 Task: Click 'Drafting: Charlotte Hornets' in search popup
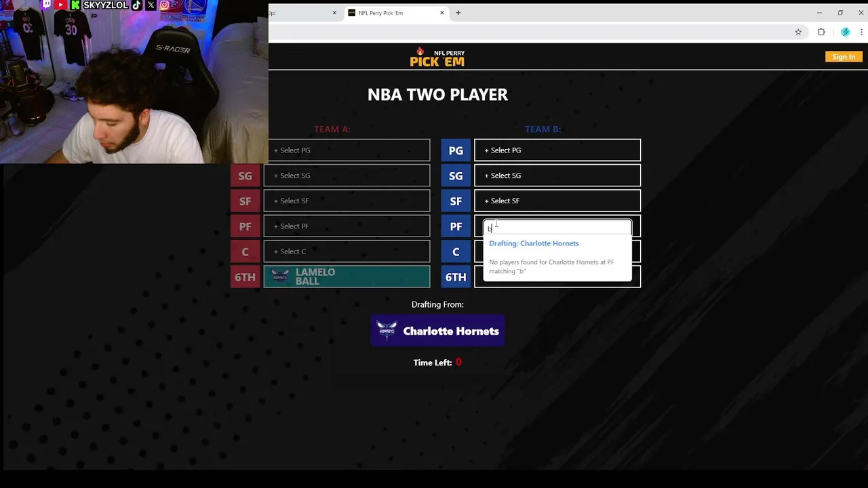coord(534,243)
